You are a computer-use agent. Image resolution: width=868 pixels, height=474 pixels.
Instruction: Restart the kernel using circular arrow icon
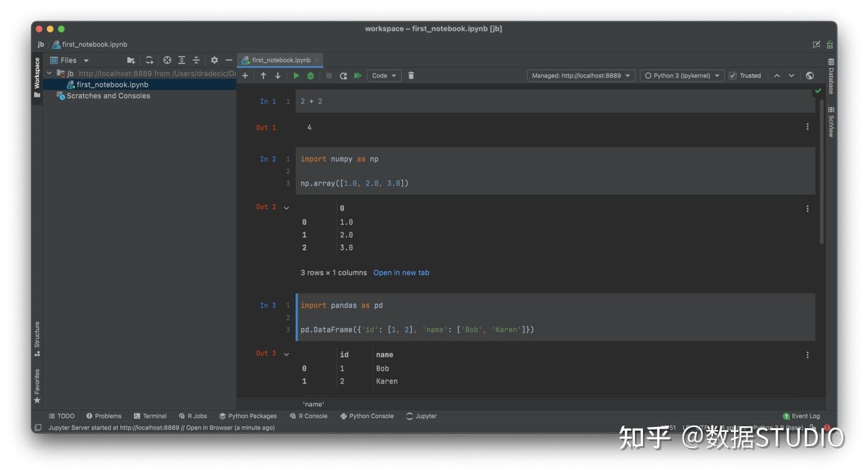343,75
